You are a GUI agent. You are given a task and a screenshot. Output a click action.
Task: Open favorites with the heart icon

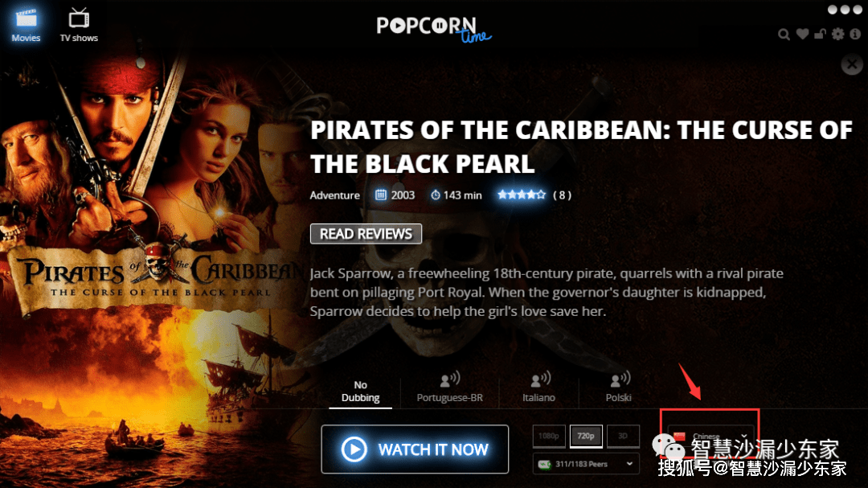tap(802, 34)
